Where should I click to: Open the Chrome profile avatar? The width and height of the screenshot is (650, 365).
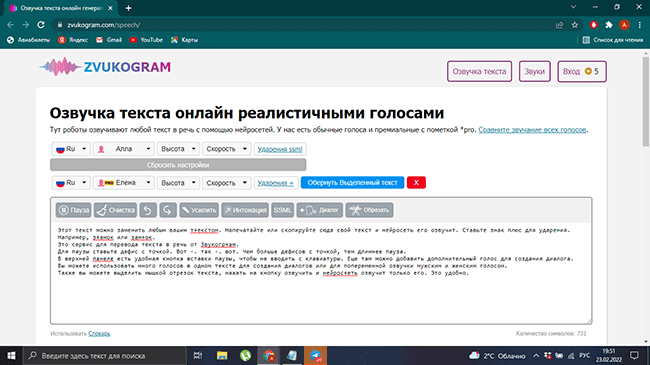624,25
